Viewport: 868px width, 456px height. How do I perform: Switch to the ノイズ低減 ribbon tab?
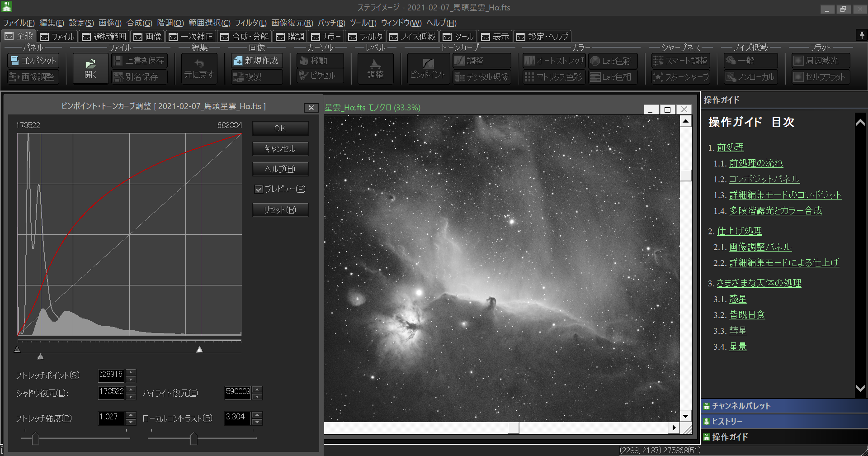(x=412, y=37)
